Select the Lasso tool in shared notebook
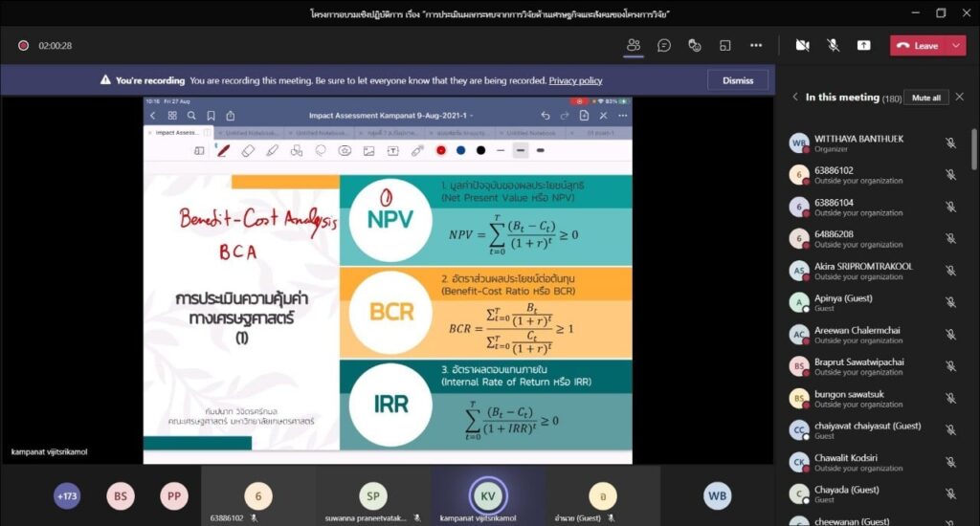This screenshot has width=980, height=526. [321, 150]
